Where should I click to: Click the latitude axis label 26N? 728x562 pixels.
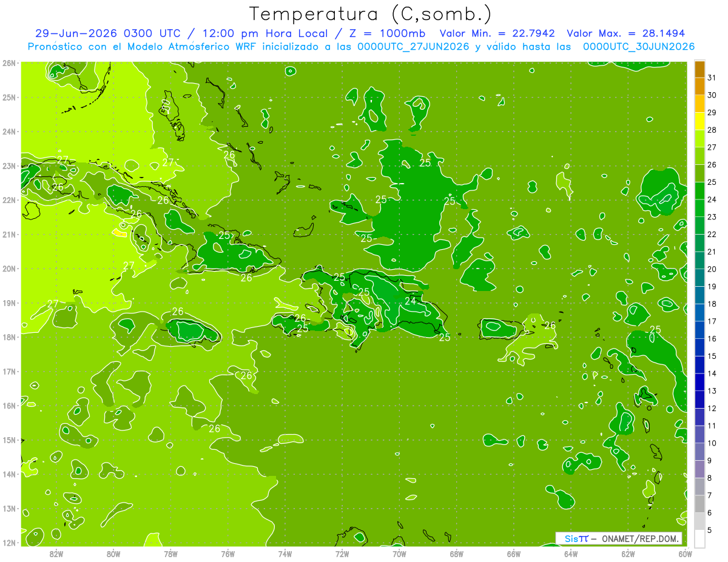(9, 63)
